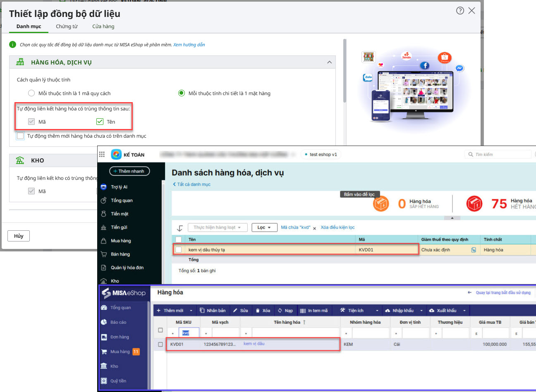This screenshot has width=536, height=392.
Task: Open the apps grid launcher icon
Action: (x=102, y=155)
